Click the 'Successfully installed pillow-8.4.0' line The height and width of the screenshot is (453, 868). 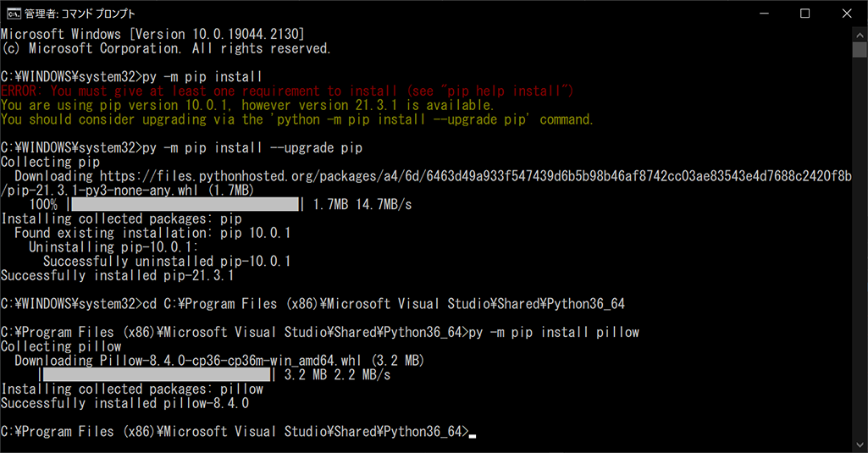tap(125, 403)
